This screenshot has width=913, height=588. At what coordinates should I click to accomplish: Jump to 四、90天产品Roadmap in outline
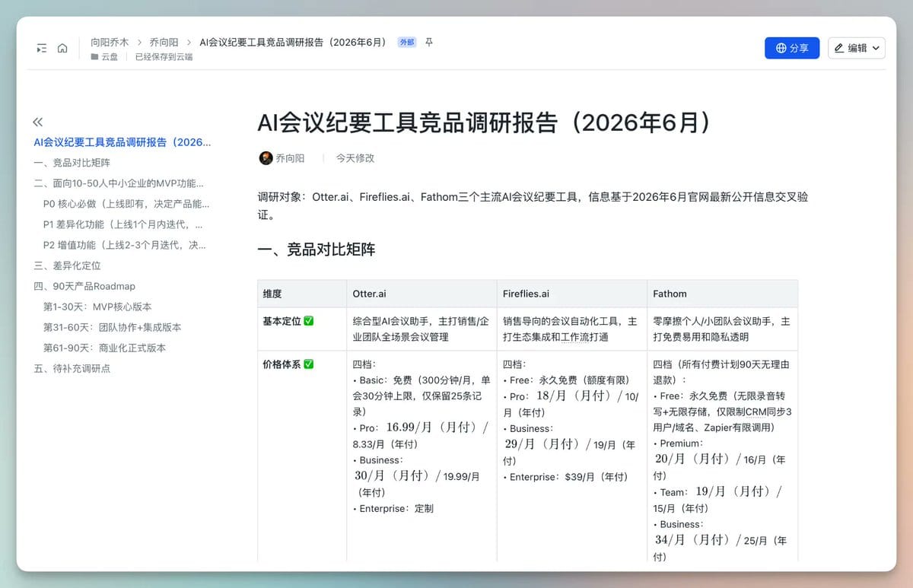coord(84,286)
